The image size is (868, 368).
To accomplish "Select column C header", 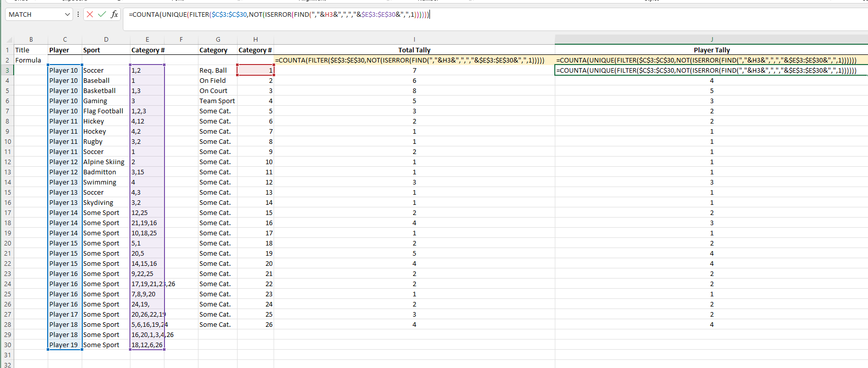I will click(x=65, y=40).
